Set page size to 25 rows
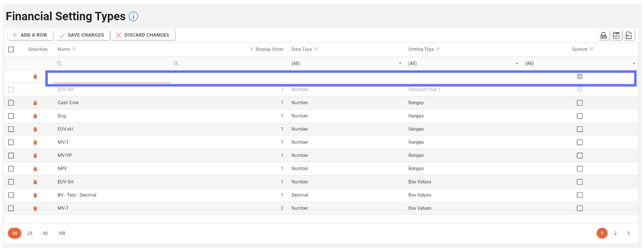The height and width of the screenshot is (251, 644). [x=30, y=233]
